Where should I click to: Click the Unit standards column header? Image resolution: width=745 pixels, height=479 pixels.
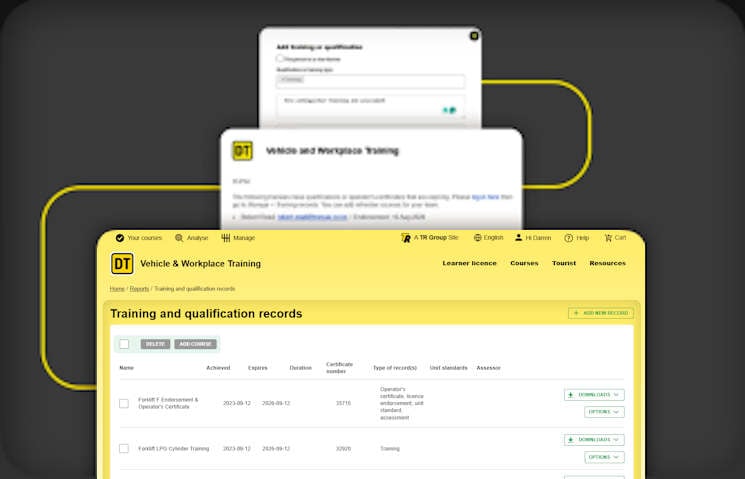click(449, 368)
